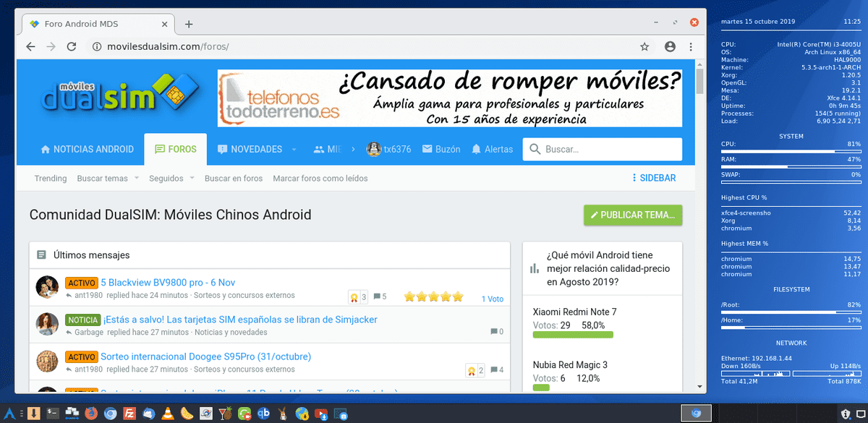Click avatar in the Doogee S95Pro row
The height and width of the screenshot is (423, 868).
47,361
